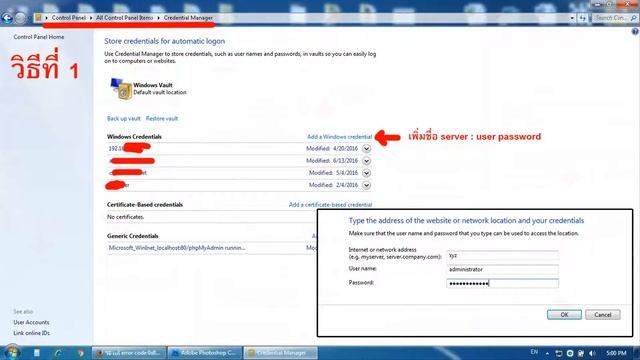Viewport: 640px width, 360px height.
Task: Click the Internet or network address field
Action: pos(502,256)
